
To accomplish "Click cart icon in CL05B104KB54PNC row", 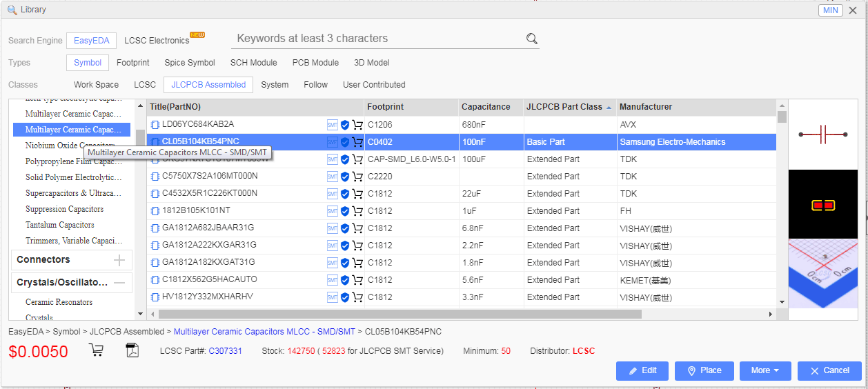I will [357, 142].
